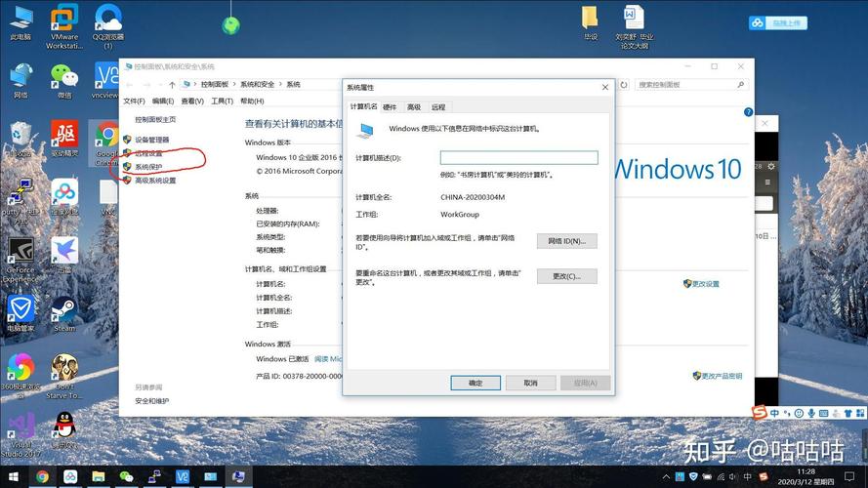Open the 编辑(E) menu in Control Panel
868x488 pixels.
(163, 102)
